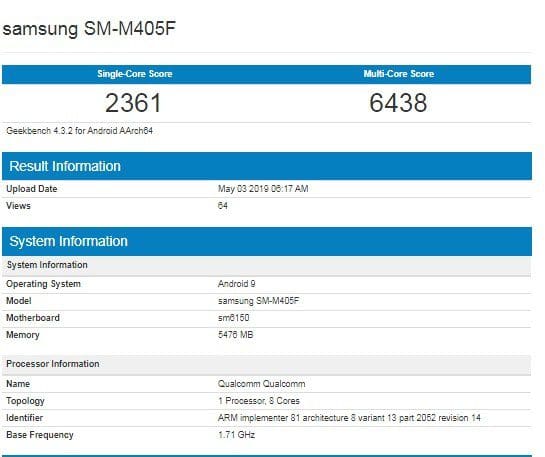Select the '1 Processor, 8 Cores' value
The width and height of the screenshot is (545, 457).
pyautogui.click(x=259, y=401)
